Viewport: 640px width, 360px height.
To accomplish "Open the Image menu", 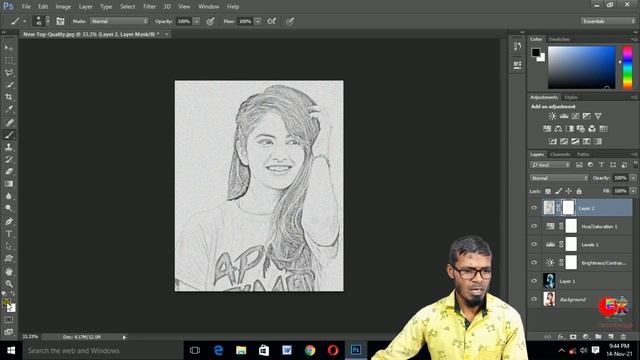I will pyautogui.click(x=63, y=7).
